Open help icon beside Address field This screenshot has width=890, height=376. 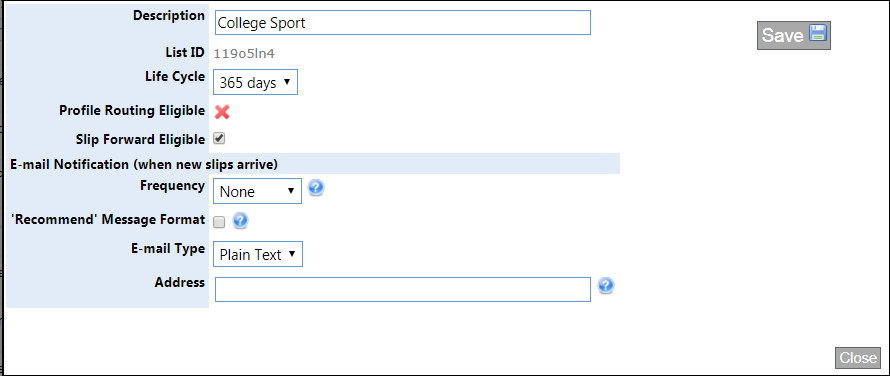pyautogui.click(x=606, y=286)
